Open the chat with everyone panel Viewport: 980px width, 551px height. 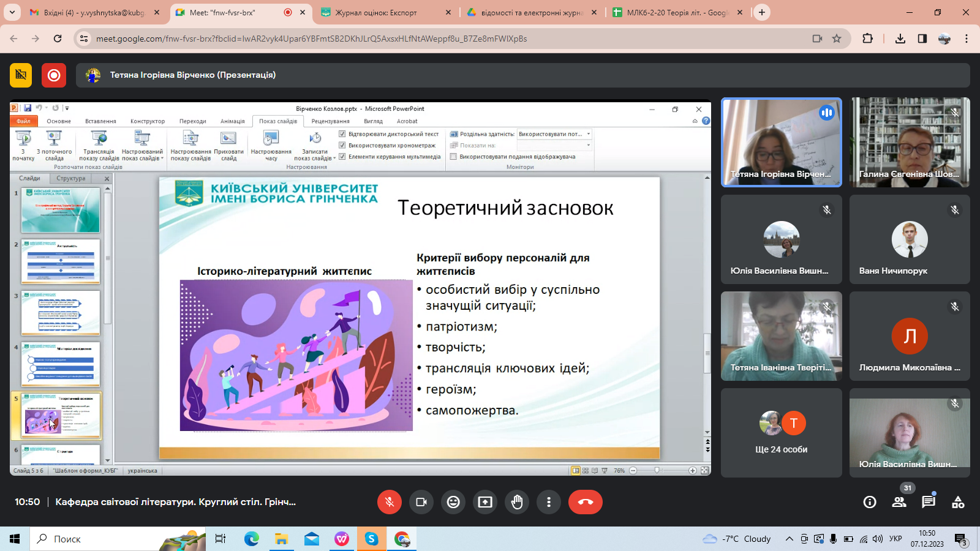[x=929, y=502]
